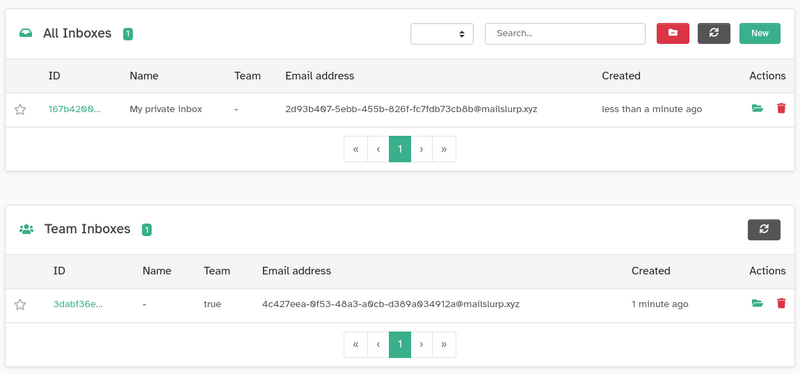Go to first page in Team Inboxes pagination
The image size is (800, 374).
(356, 344)
